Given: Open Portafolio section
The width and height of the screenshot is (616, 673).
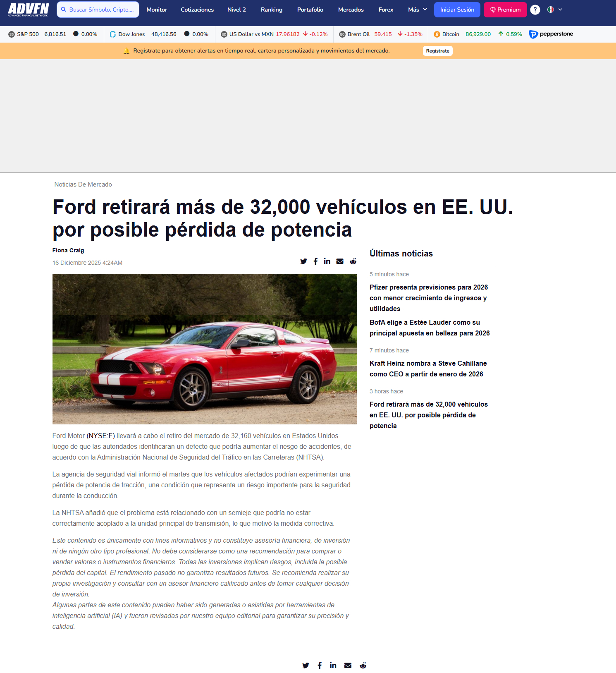Looking at the screenshot, I should (310, 10).
